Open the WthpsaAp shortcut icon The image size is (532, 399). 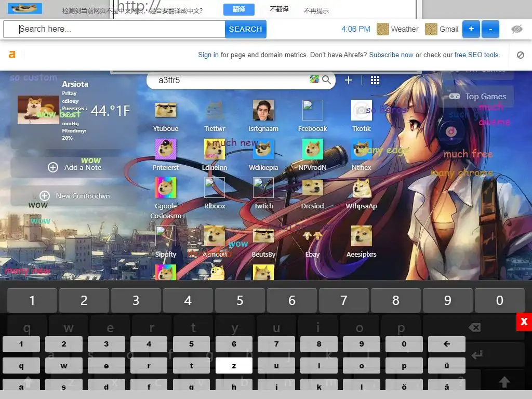tap(362, 187)
